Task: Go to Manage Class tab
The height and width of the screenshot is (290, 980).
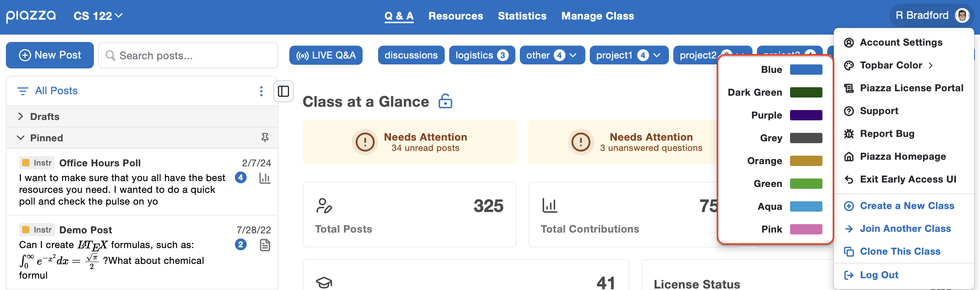Action: [597, 16]
